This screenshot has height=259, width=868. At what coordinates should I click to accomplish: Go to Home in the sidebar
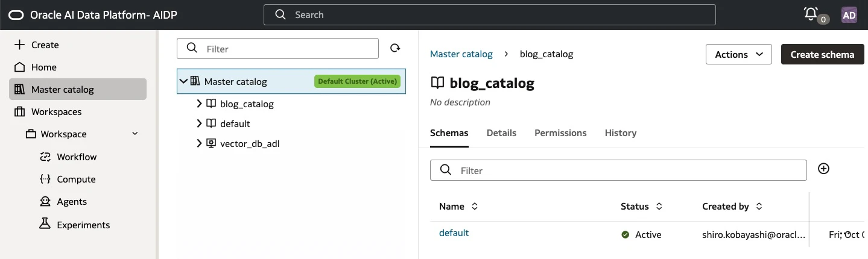[x=44, y=67]
